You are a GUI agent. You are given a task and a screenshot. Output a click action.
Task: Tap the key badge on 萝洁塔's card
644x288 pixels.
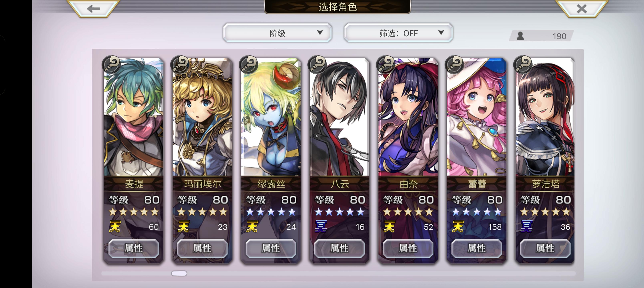click(523, 64)
